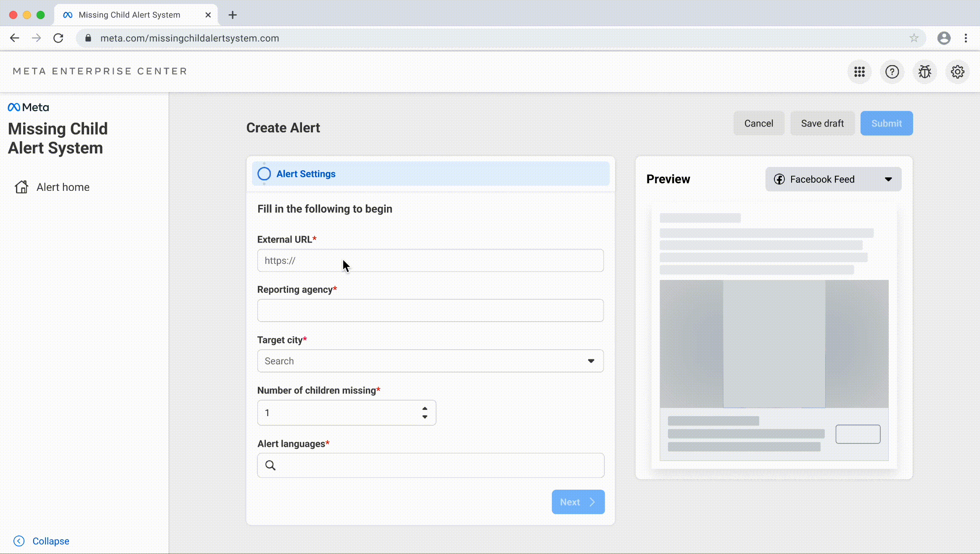Click the help question mark icon

892,72
